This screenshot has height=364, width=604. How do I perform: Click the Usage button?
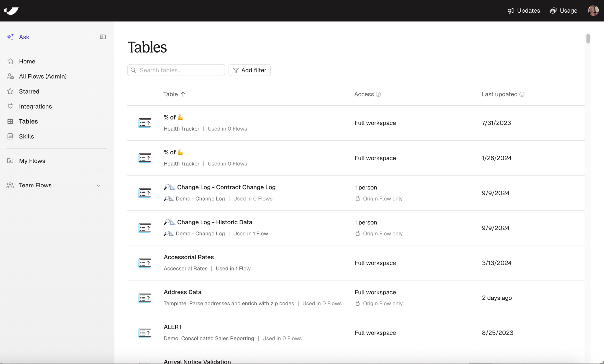point(564,11)
